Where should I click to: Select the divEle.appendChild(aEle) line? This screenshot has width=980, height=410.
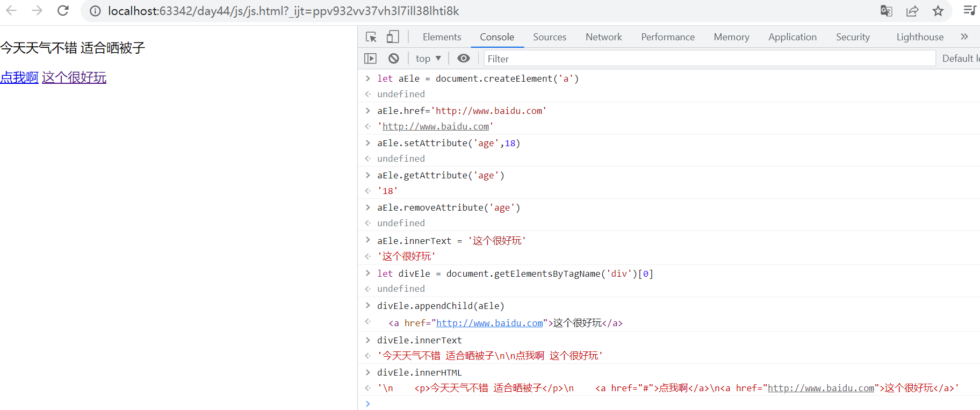click(441, 306)
